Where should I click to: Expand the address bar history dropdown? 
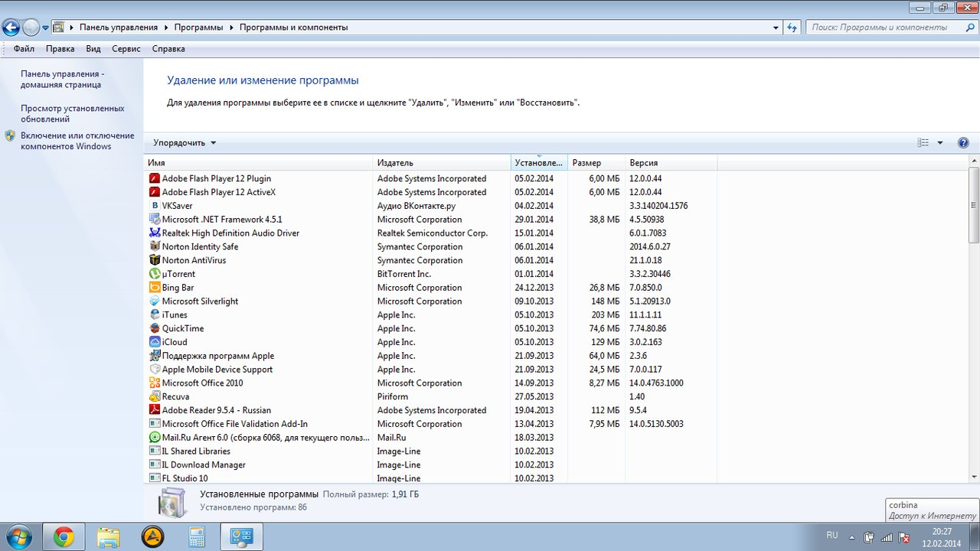click(x=776, y=28)
